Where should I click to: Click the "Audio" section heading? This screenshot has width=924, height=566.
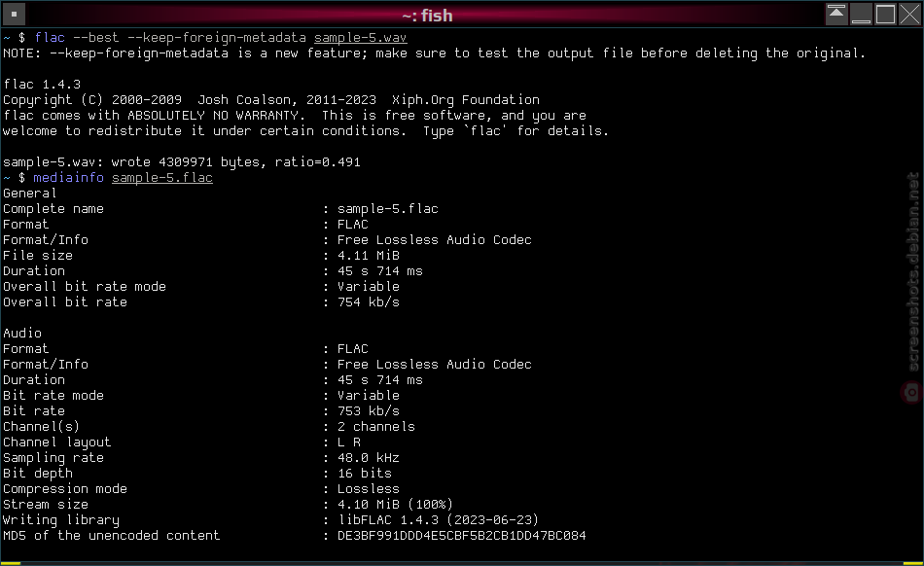click(x=22, y=334)
